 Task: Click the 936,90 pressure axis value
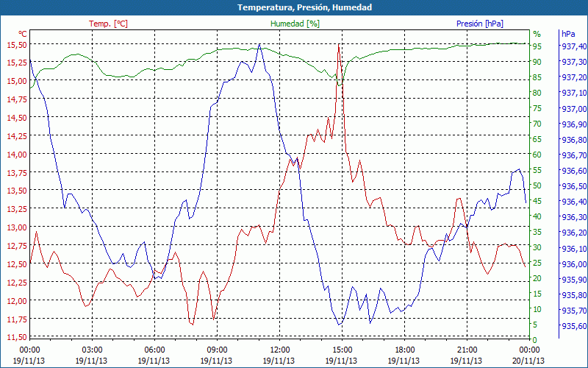(x=573, y=124)
